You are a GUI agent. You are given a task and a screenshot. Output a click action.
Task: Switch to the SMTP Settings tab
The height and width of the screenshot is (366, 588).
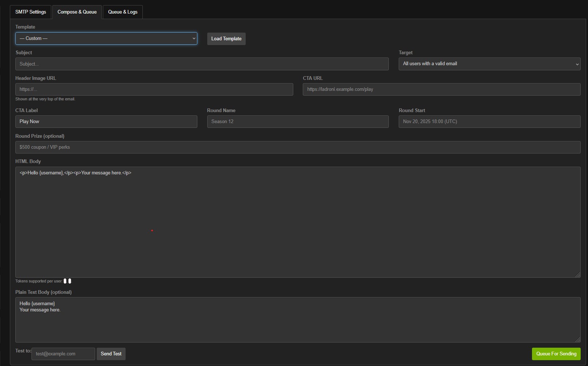tap(31, 12)
